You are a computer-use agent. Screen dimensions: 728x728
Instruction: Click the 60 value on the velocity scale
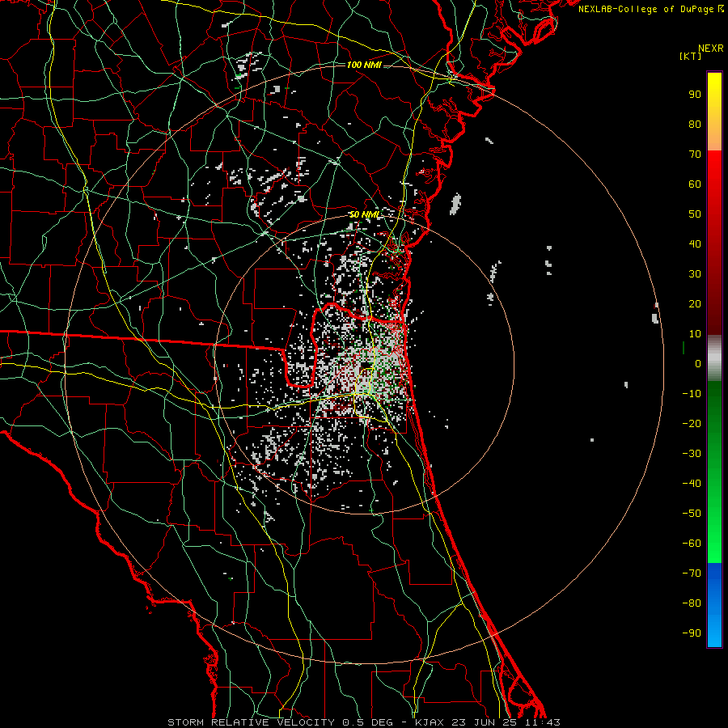[x=695, y=184]
